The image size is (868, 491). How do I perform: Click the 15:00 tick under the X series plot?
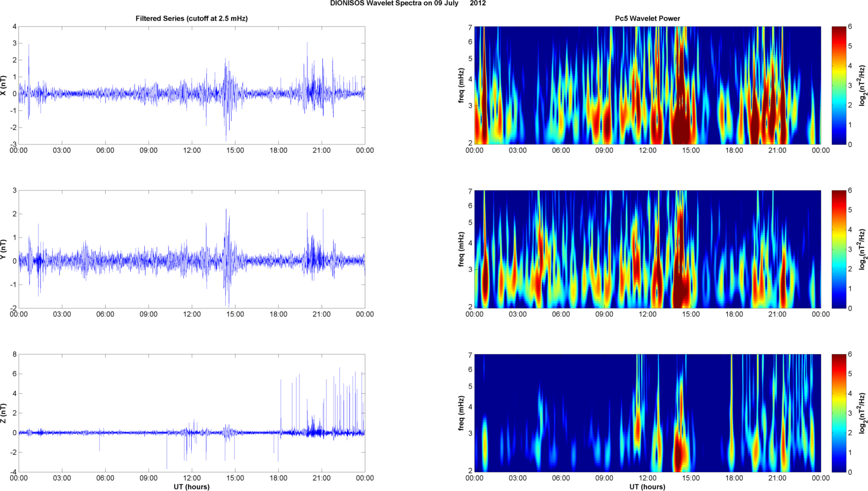pyautogui.click(x=235, y=151)
